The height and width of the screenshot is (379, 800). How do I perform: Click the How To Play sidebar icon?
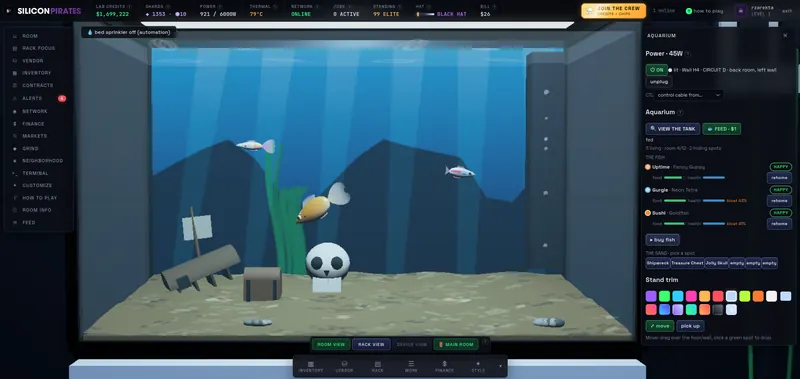tap(14, 198)
